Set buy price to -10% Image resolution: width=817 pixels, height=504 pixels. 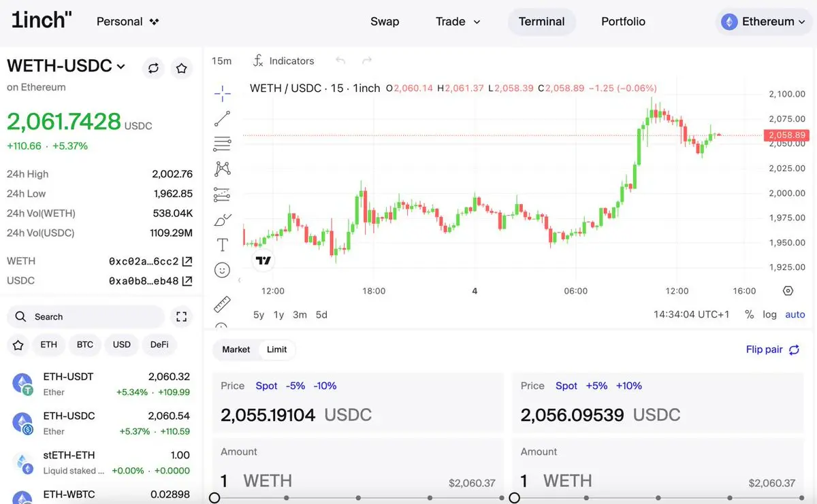325,386
